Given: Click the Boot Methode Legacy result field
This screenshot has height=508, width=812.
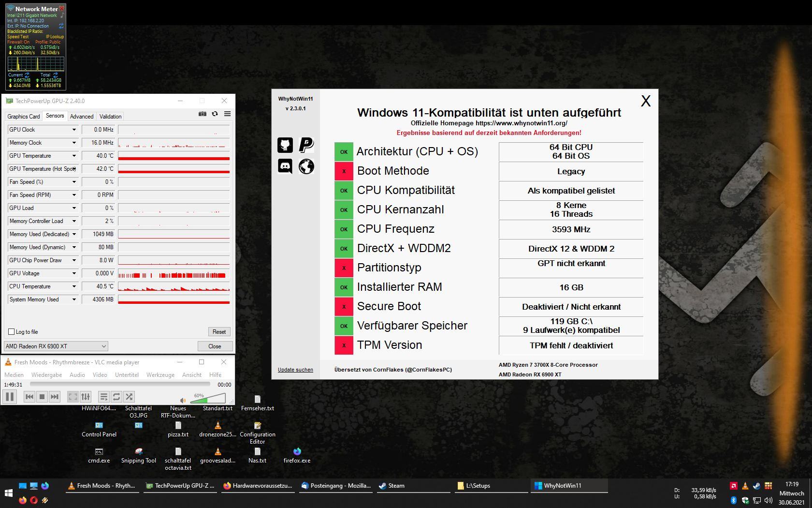Looking at the screenshot, I should [571, 171].
